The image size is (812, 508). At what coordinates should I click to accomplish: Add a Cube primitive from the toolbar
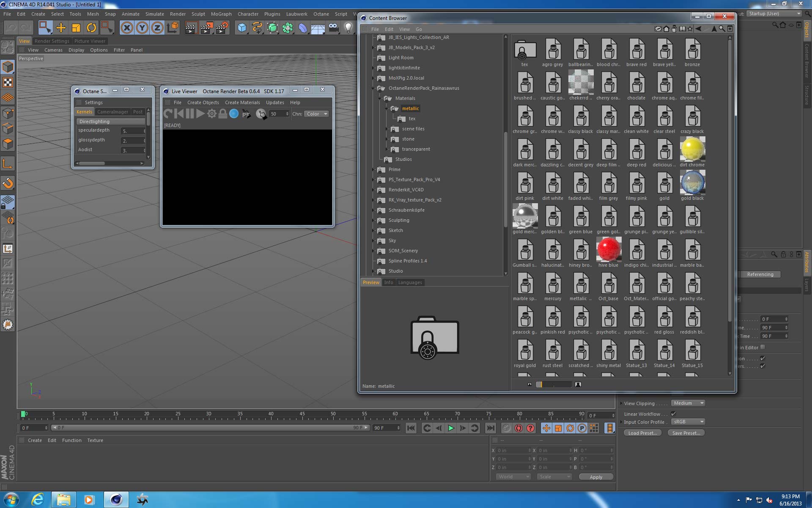pos(242,28)
